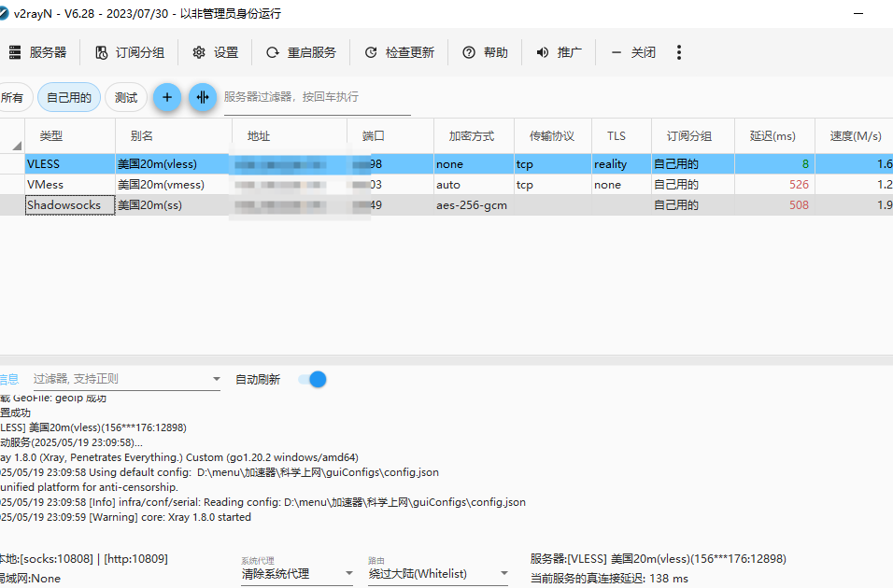Click the 推广 speaker icon
Viewport: 893px width, 588px height.
(x=543, y=53)
